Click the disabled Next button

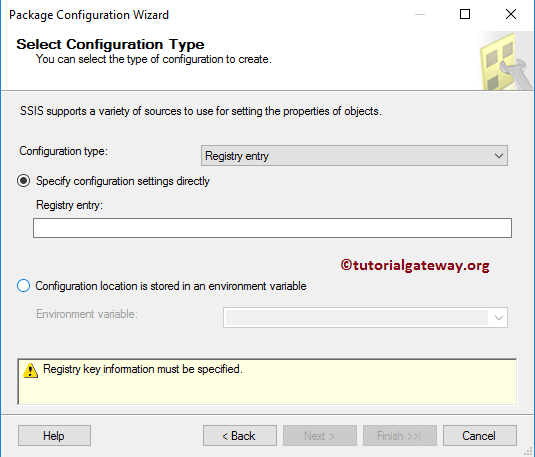point(320,435)
